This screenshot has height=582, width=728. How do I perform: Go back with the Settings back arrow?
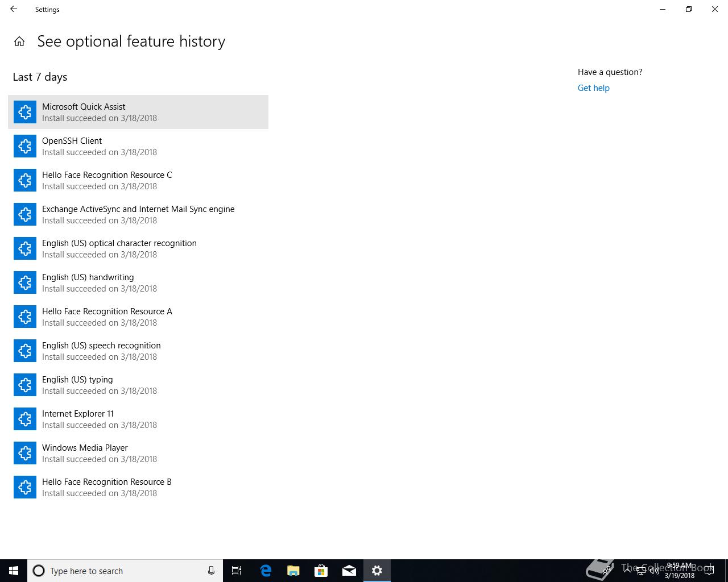(14, 9)
